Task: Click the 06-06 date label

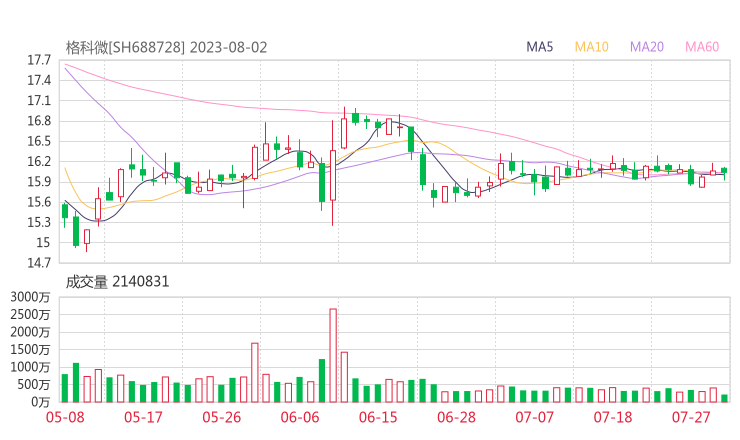Action: 300,417
